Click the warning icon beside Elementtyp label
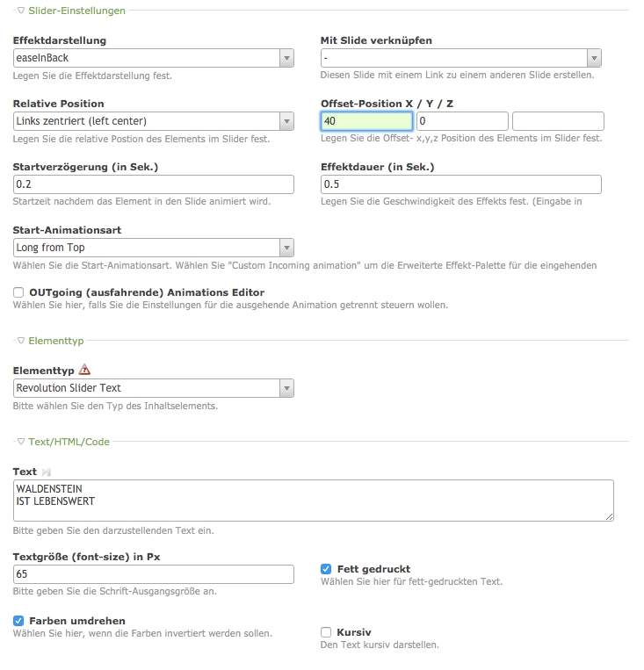 [x=84, y=370]
